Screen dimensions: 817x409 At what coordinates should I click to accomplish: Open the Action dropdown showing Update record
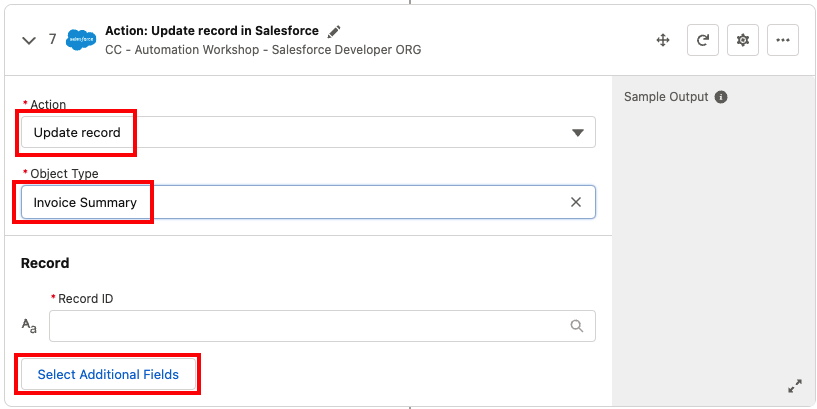point(300,132)
